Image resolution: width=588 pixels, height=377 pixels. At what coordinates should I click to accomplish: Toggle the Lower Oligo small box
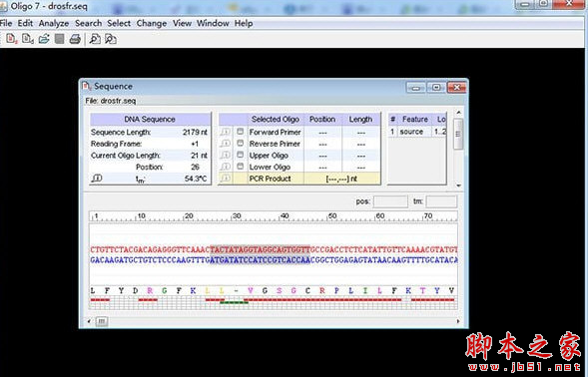click(241, 166)
